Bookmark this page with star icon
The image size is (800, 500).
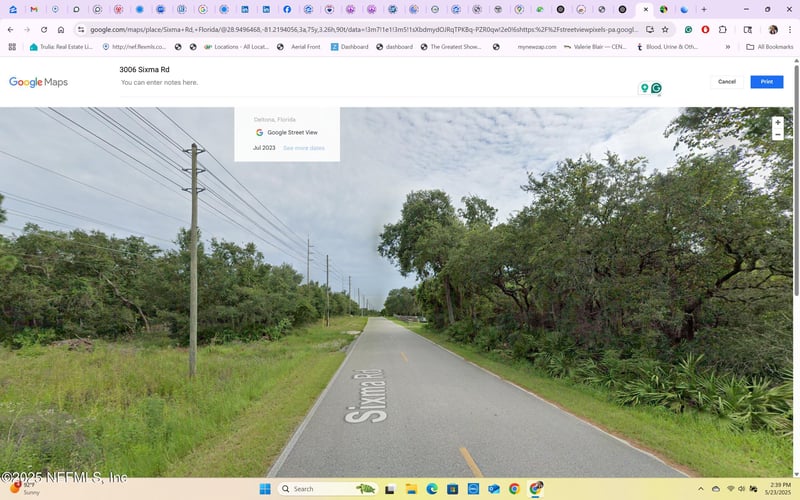coord(664,30)
